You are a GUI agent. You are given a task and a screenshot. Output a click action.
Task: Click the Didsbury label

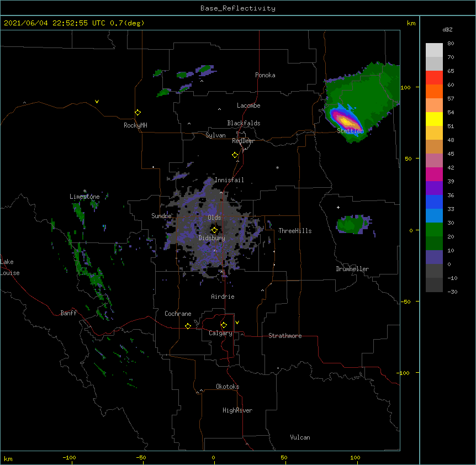pyautogui.click(x=212, y=238)
